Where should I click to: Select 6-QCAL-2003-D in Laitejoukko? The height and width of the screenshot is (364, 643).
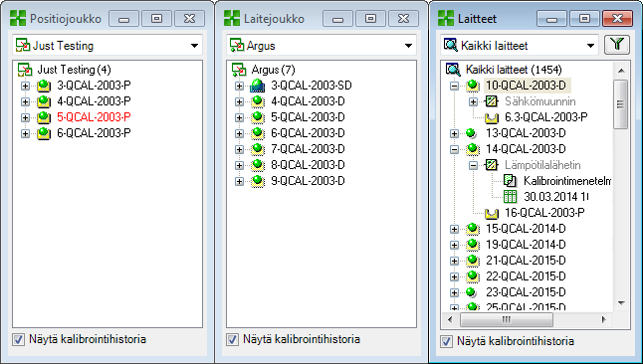pyautogui.click(x=308, y=133)
